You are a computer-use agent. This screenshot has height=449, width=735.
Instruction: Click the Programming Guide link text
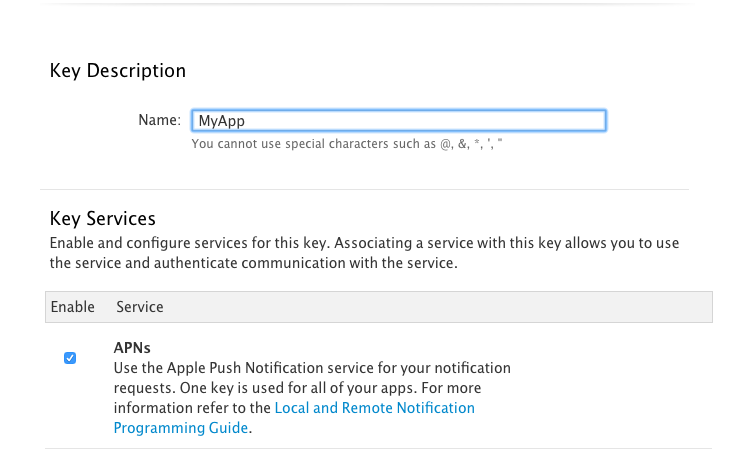180,428
